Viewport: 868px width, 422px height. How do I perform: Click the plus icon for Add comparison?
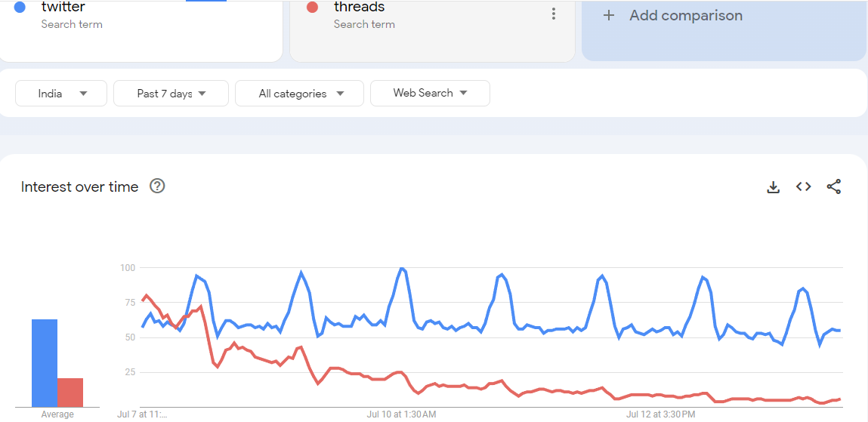609,15
